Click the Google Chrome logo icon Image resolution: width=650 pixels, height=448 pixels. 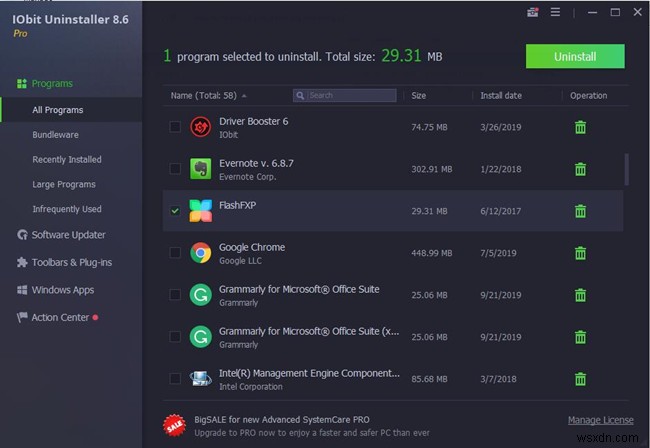coord(201,253)
